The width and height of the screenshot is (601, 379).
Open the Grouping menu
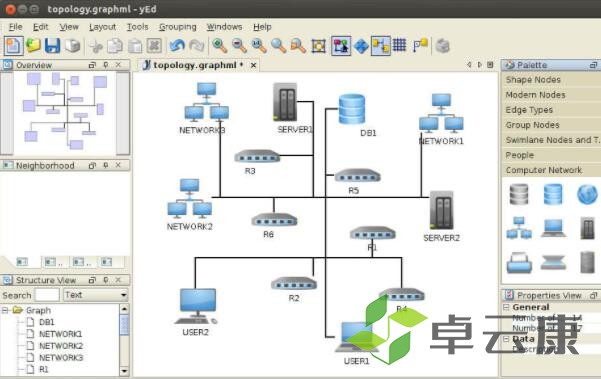(x=177, y=27)
